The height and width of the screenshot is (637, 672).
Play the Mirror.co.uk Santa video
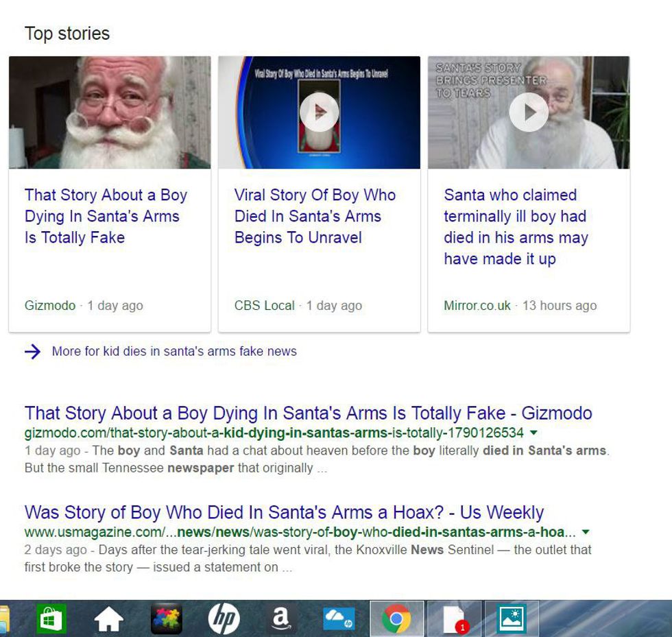529,112
